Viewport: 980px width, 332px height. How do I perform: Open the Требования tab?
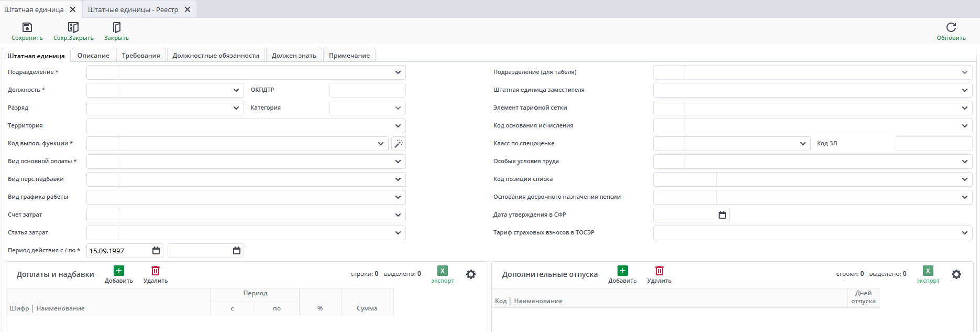[141, 56]
